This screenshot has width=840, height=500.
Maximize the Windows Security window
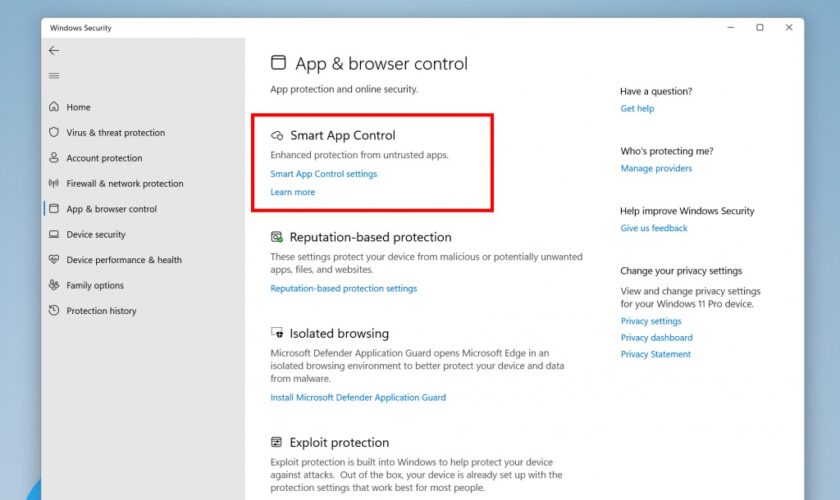(x=760, y=27)
